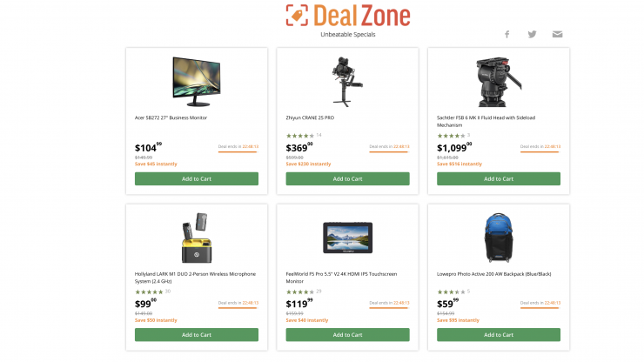Screen dimensions: 644x362
Task: Add FeelWorld F5 Pro monitor to cart
Action: click(347, 335)
